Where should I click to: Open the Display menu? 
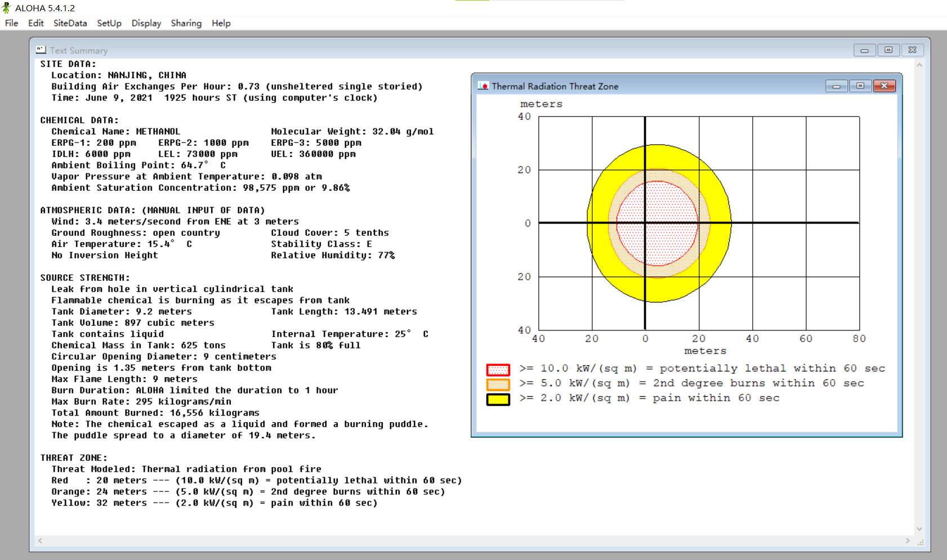coord(146,23)
